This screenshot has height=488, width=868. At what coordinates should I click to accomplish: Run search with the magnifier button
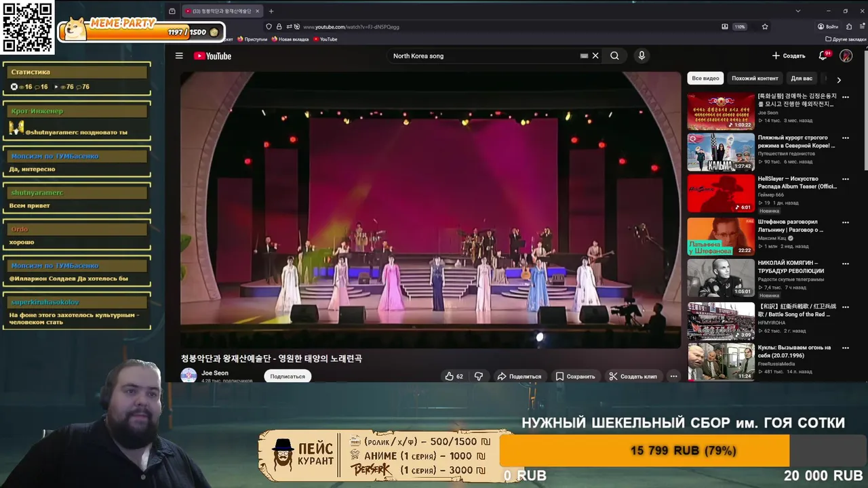(x=614, y=56)
